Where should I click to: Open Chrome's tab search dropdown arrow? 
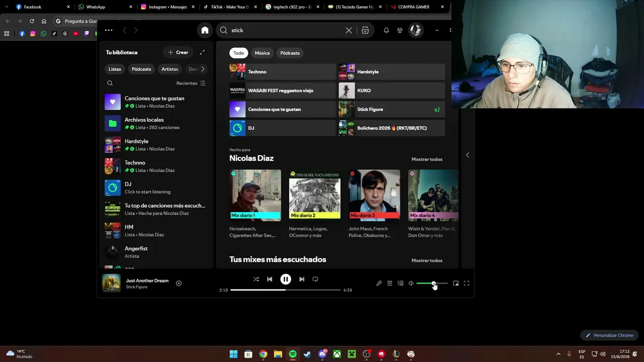point(7,7)
